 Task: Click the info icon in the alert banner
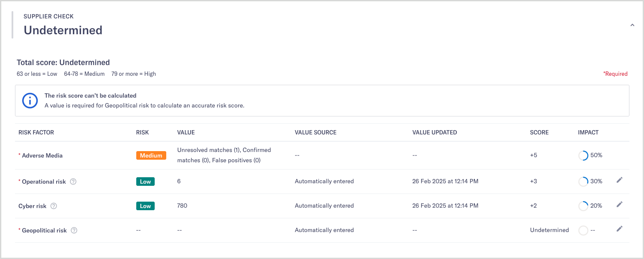pyautogui.click(x=30, y=101)
